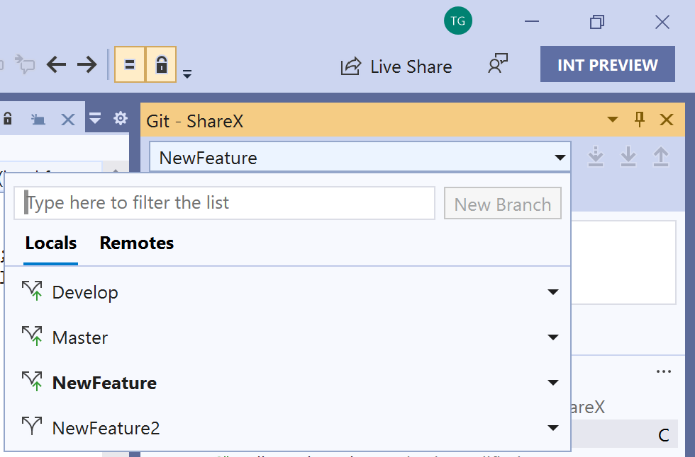The width and height of the screenshot is (695, 457).
Task: Open the tab settings gear
Action: click(120, 118)
